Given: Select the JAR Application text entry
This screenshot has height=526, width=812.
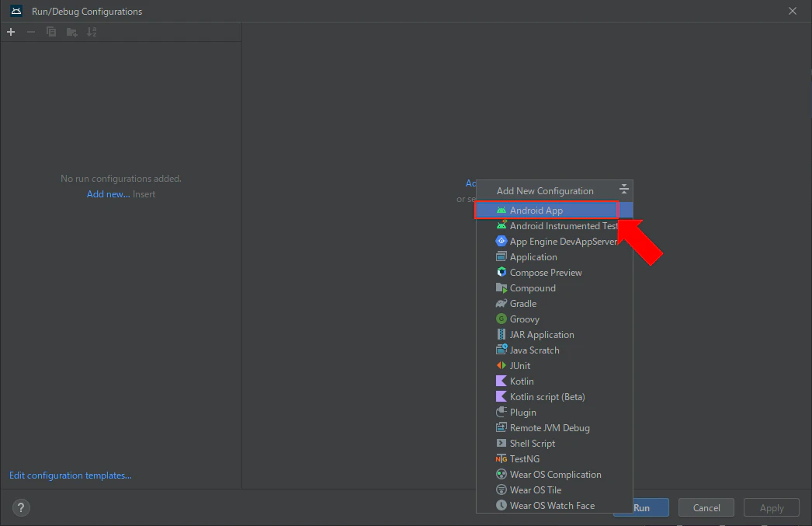Looking at the screenshot, I should 542,335.
